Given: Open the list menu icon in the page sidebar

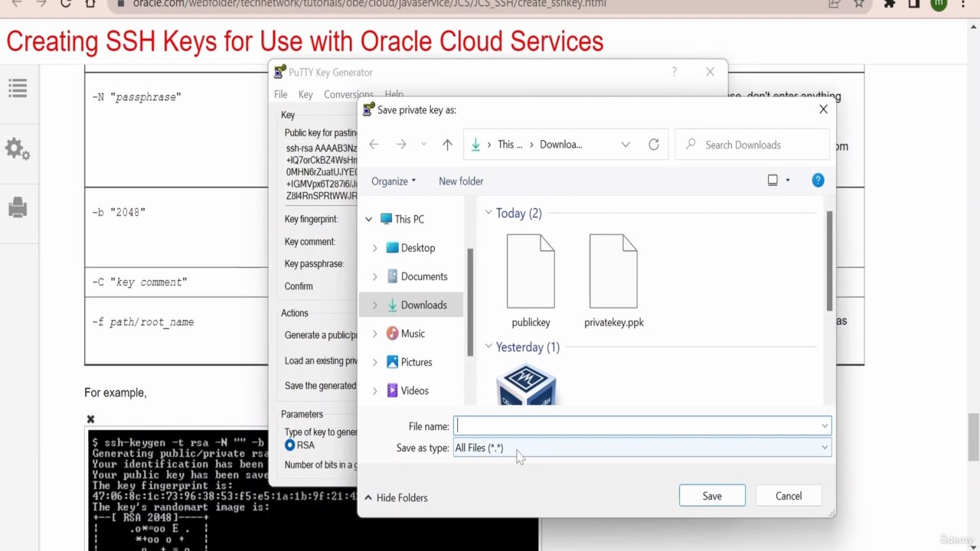Looking at the screenshot, I should 18,89.
